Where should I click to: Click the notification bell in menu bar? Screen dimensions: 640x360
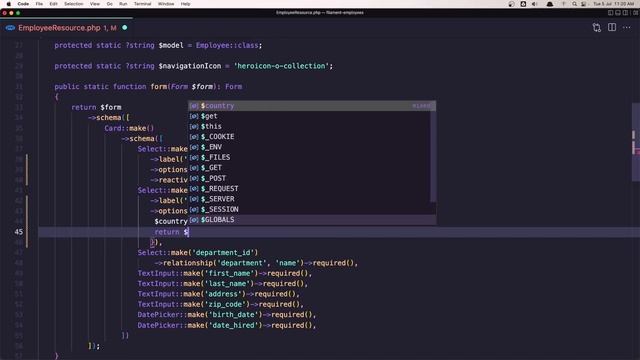[x=550, y=4]
